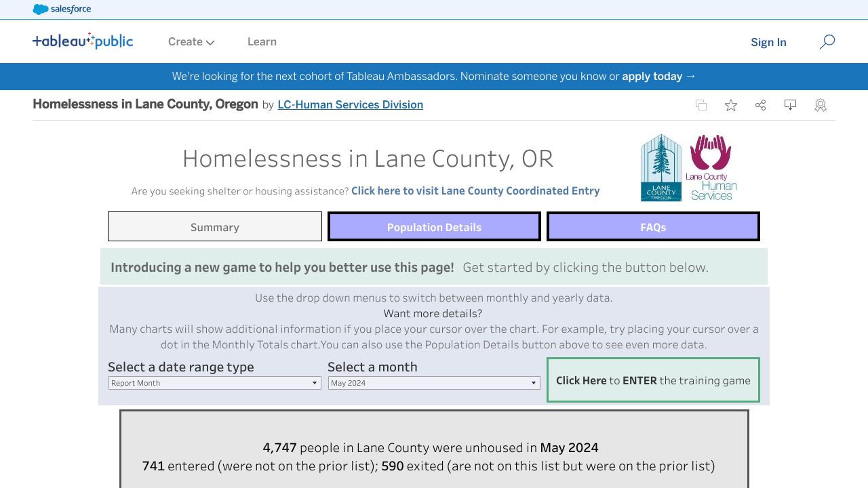Favorite the viz with the star icon
This screenshot has width=868, height=488.
click(730, 105)
